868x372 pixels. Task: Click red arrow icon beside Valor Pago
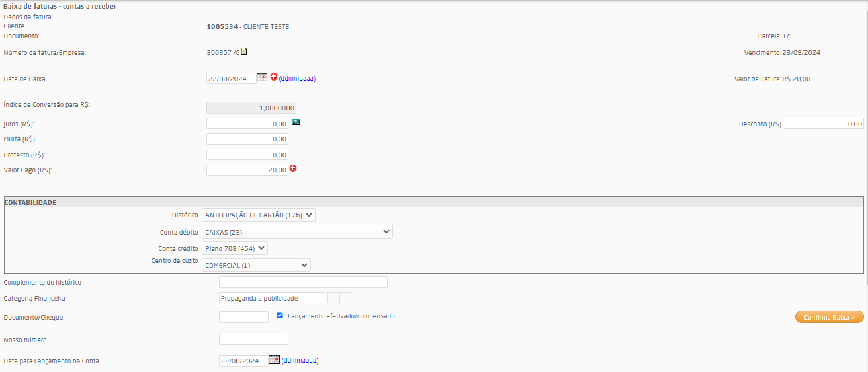coord(294,168)
